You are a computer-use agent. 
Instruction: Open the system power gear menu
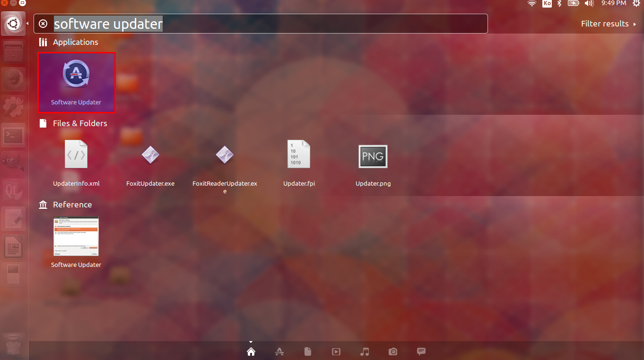click(636, 4)
